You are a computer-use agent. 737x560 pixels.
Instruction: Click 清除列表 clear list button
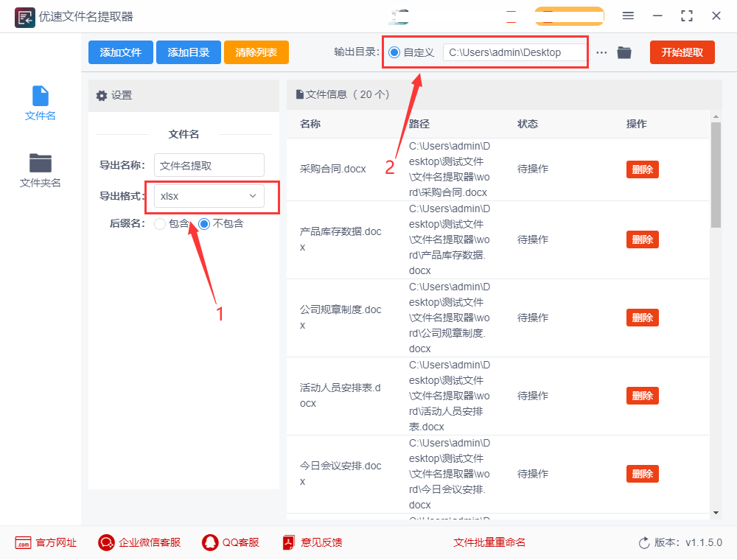click(256, 52)
